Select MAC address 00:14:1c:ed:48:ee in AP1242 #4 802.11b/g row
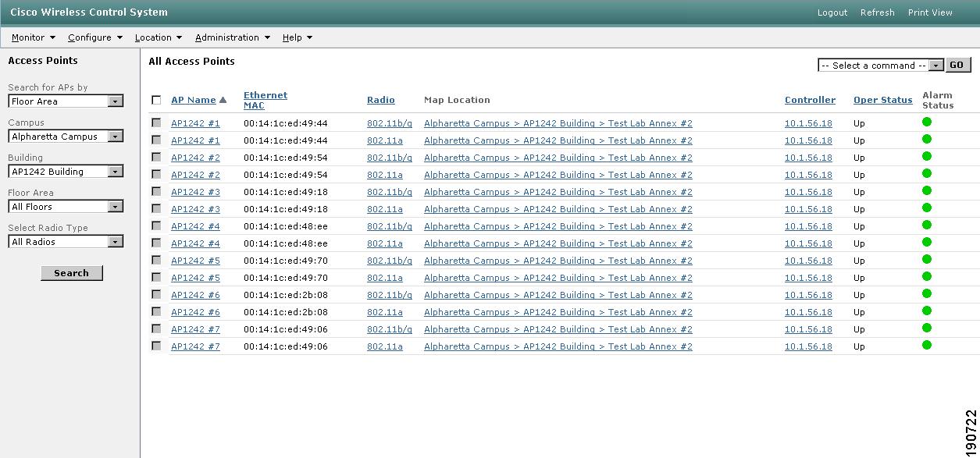 (x=286, y=226)
